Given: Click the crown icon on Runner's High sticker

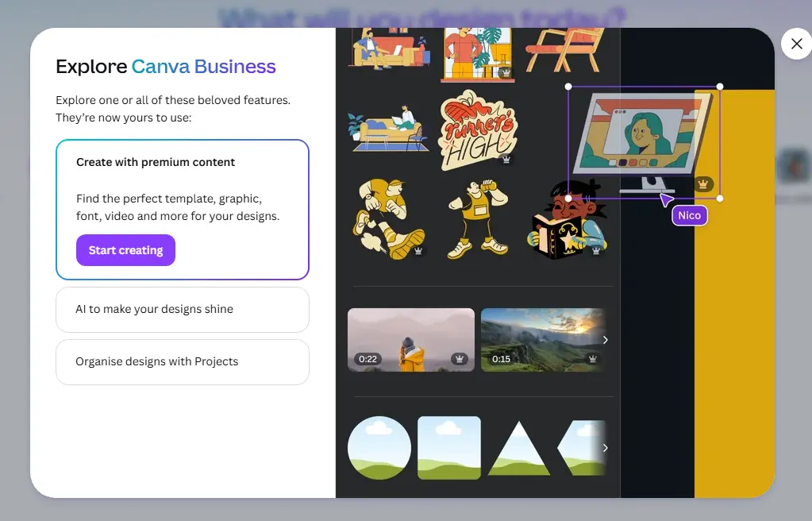Looking at the screenshot, I should coord(506,160).
